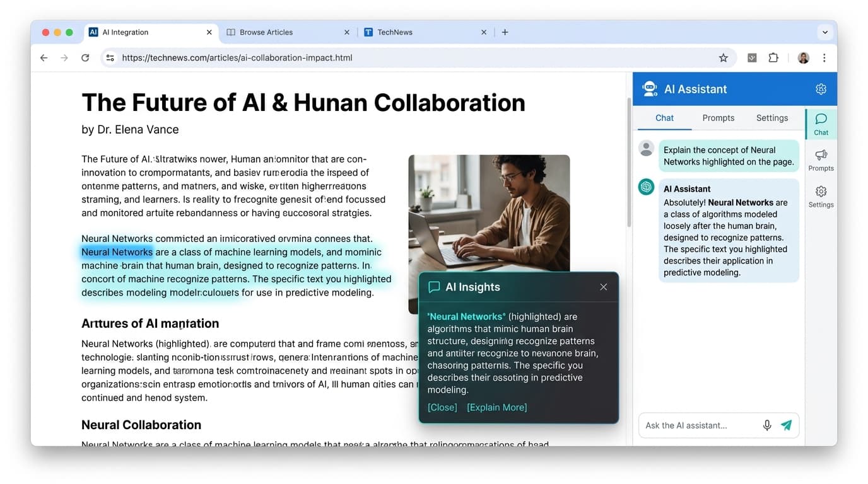Open the Settings tab in assistant panel
Screen dimensions: 868x484
click(772, 118)
